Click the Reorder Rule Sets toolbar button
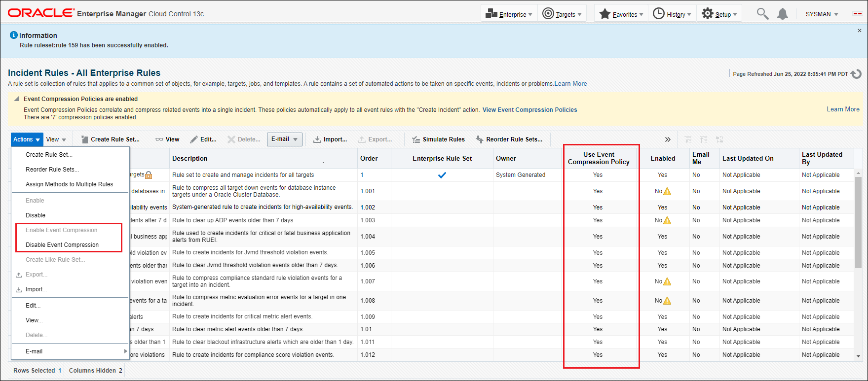This screenshot has width=868, height=381. coord(509,139)
